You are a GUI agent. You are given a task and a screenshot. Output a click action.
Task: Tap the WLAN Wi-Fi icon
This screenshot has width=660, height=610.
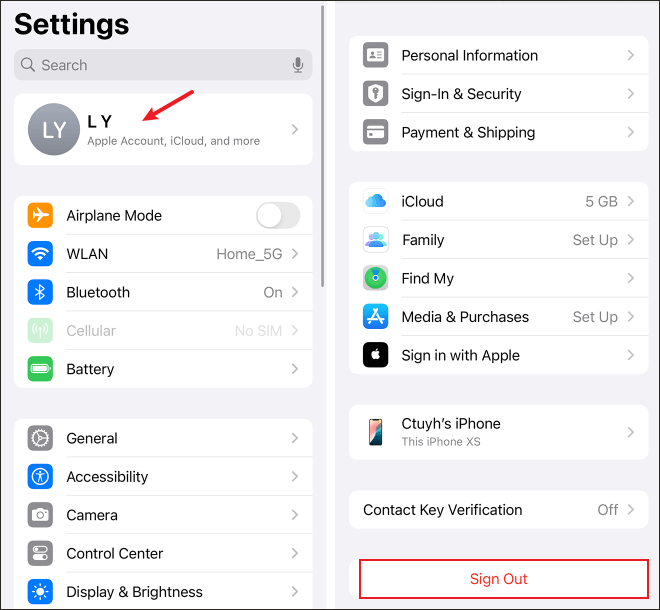point(40,254)
